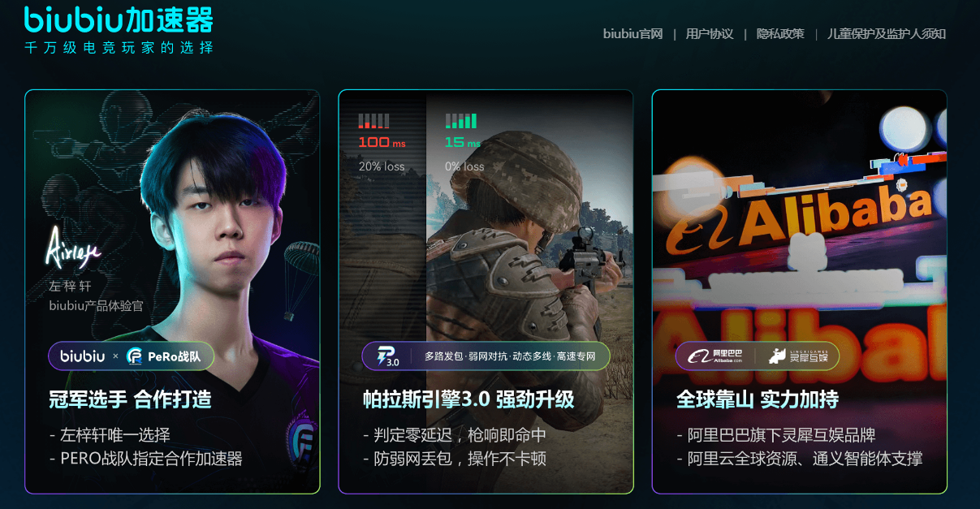Click the biubiu加速器 logo

(x=119, y=19)
